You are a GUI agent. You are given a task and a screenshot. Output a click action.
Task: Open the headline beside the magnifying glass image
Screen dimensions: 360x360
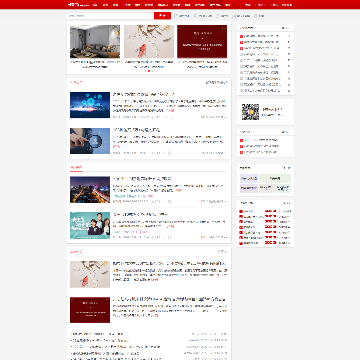pyautogui.click(x=136, y=130)
